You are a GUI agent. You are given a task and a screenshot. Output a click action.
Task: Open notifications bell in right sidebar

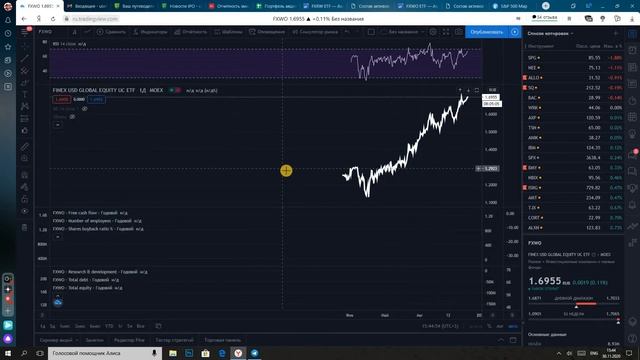pyautogui.click(x=632, y=205)
